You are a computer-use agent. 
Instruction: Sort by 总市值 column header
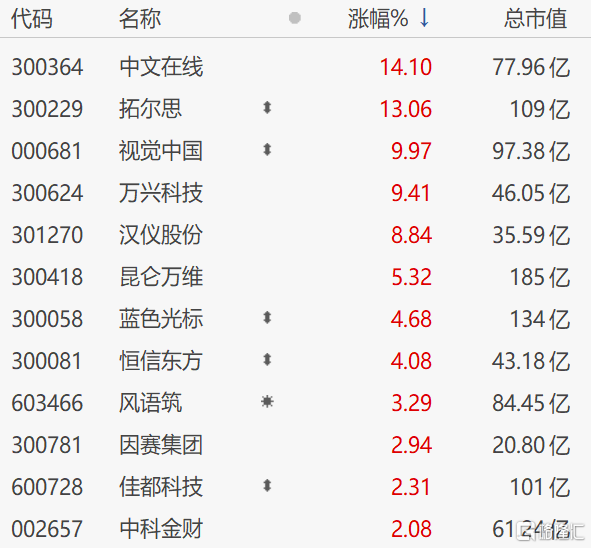pos(536,18)
